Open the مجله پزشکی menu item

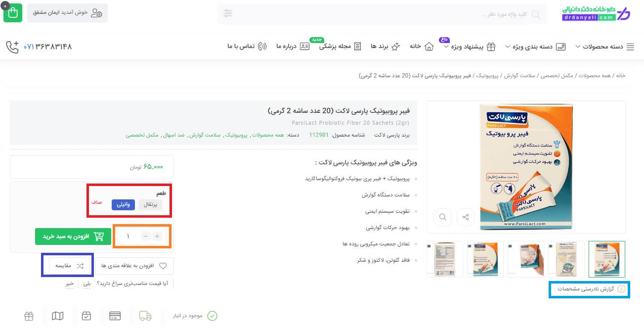340,47
